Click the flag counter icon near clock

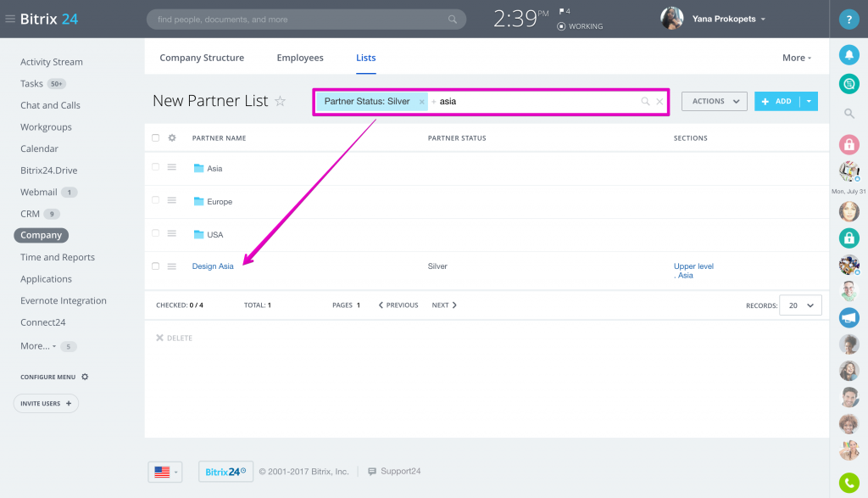[564, 11]
